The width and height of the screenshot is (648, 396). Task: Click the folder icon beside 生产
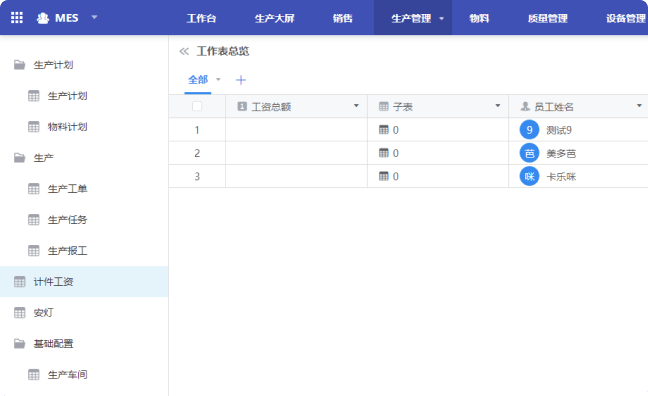[19, 157]
